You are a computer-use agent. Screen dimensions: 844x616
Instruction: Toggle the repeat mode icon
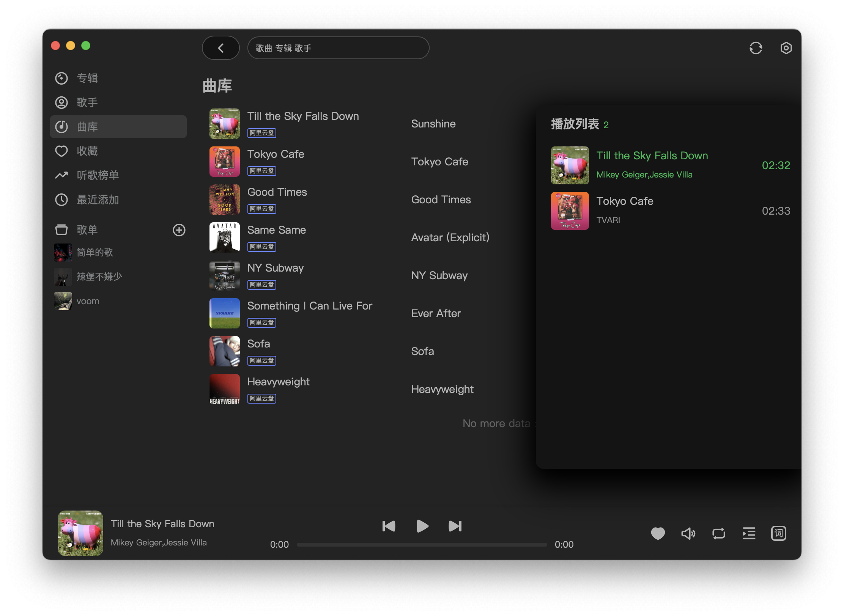coord(718,533)
